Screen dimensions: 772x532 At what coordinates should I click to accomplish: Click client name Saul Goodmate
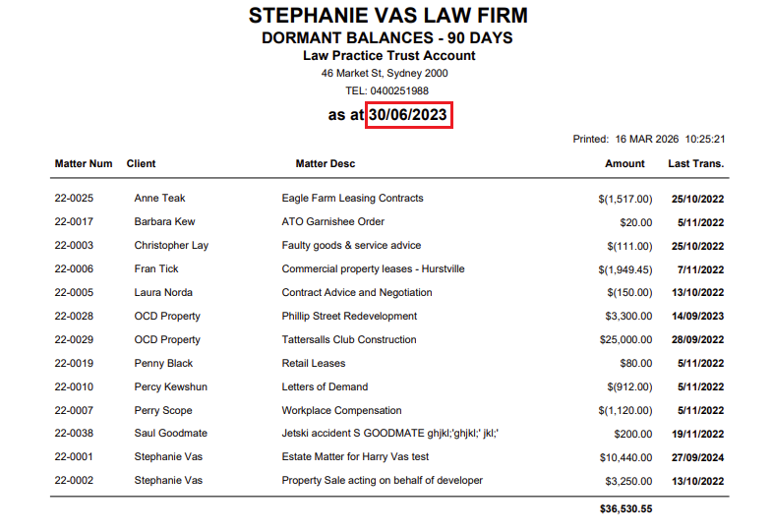[x=171, y=434]
